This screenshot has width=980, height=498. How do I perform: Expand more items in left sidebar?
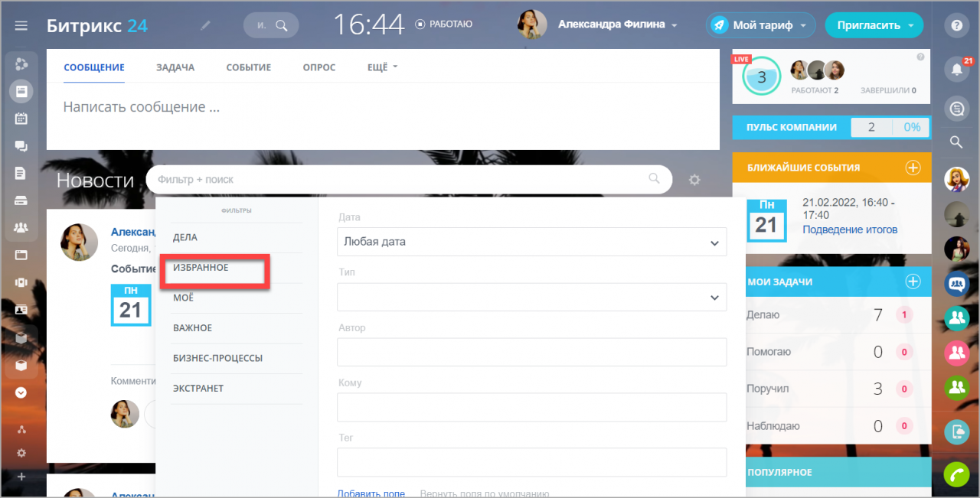click(21, 392)
